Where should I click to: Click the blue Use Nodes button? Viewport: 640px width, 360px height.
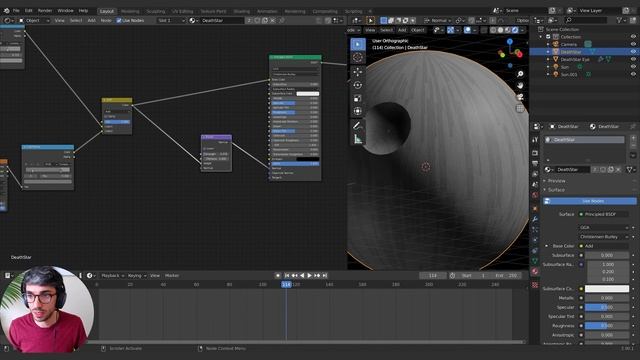tap(589, 201)
